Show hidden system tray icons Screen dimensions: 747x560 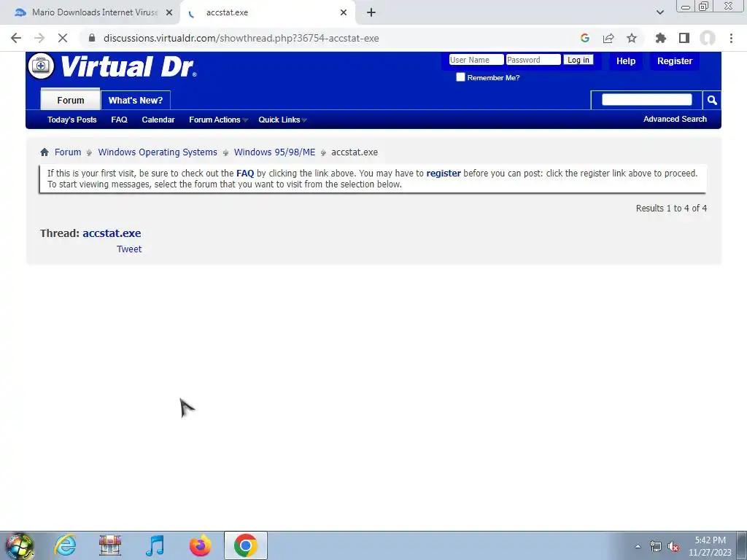638,546
